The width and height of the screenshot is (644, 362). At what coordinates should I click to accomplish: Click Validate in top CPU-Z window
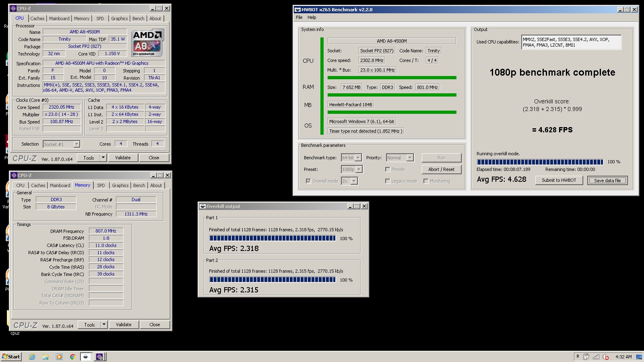pyautogui.click(x=123, y=158)
